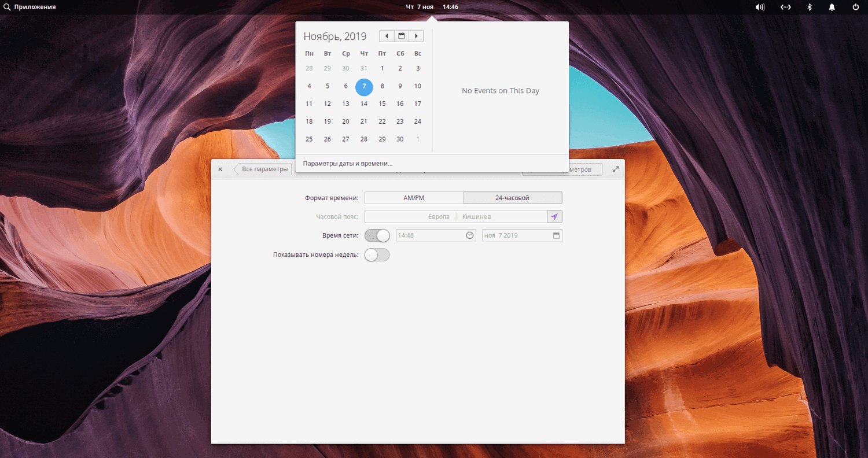The width and height of the screenshot is (868, 458).
Task: Click the calendar icon in the date field
Action: click(x=556, y=235)
